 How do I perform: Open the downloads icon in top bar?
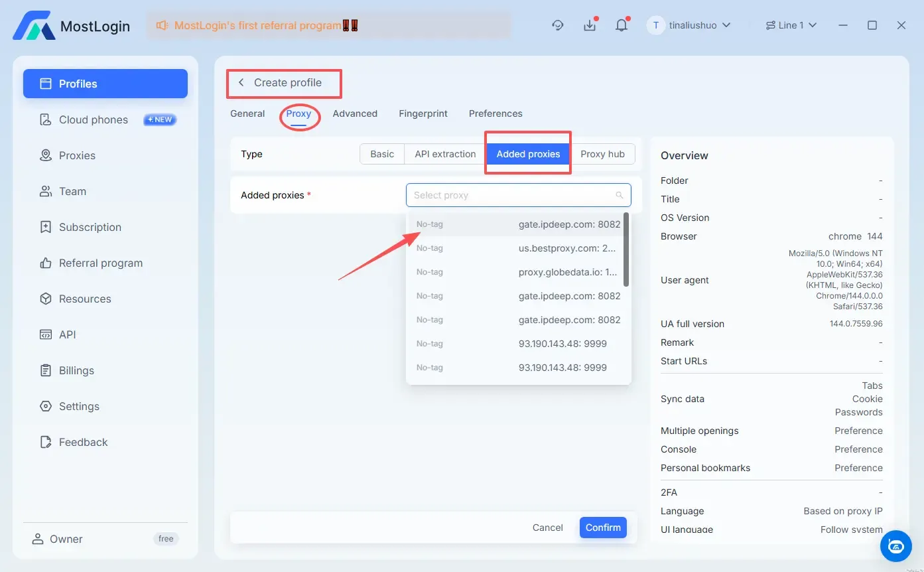589,25
